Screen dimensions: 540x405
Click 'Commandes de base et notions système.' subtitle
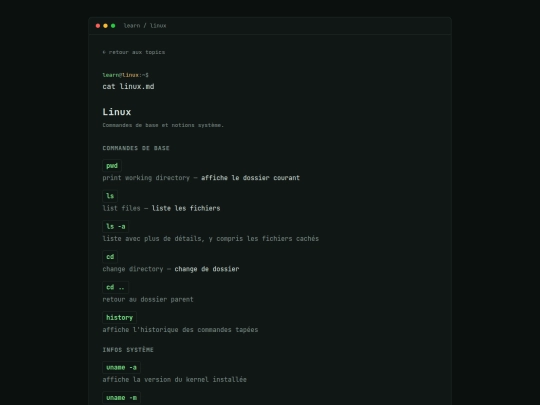[x=163, y=125]
